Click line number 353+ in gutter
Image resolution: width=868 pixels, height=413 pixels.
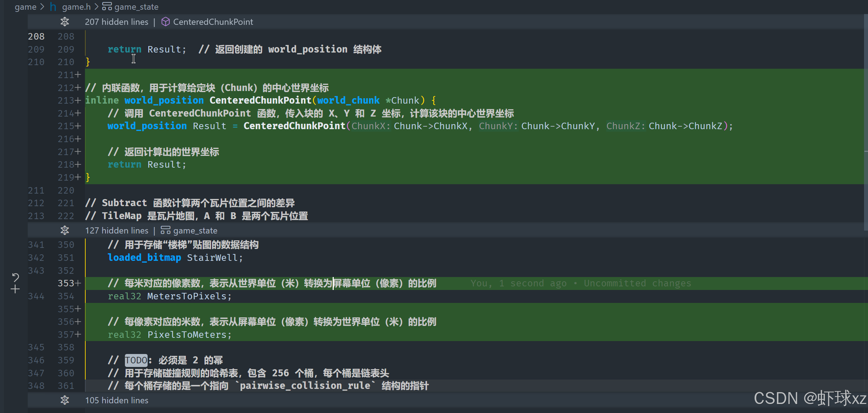tap(69, 283)
